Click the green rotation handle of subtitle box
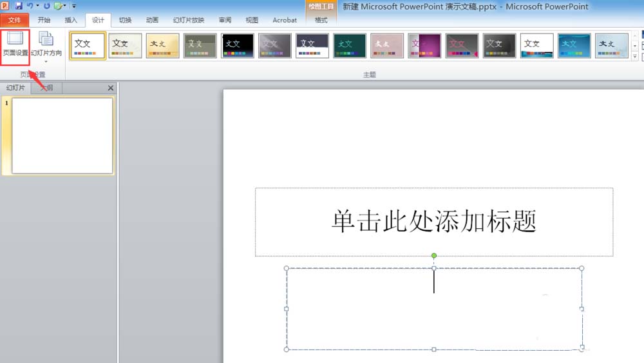The width and height of the screenshot is (644, 363). 433,256
